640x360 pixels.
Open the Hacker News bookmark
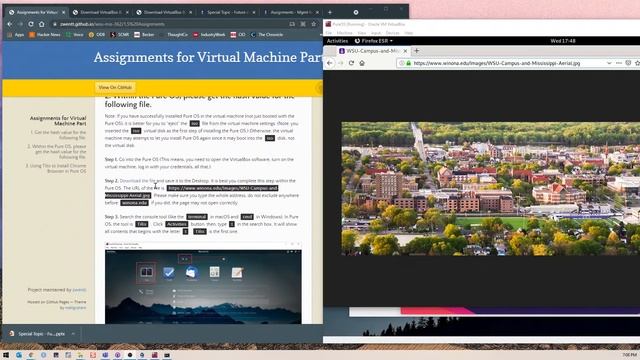point(44,35)
